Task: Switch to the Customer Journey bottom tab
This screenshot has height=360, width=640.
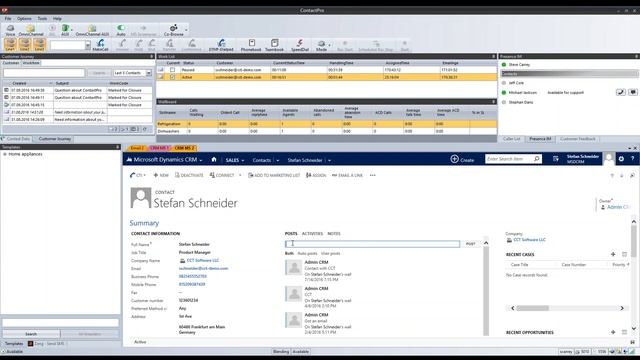Action: (x=55, y=139)
